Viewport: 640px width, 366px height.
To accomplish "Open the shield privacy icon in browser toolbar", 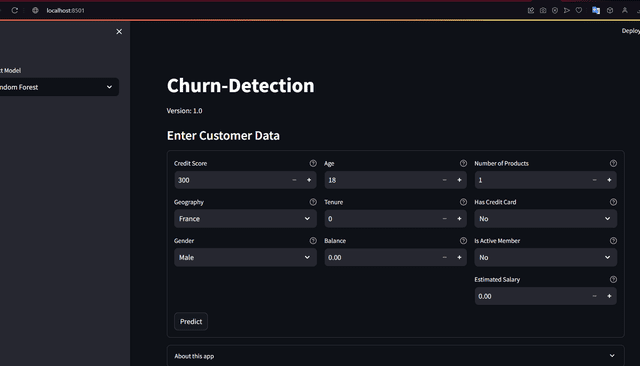I will pyautogui.click(x=555, y=10).
